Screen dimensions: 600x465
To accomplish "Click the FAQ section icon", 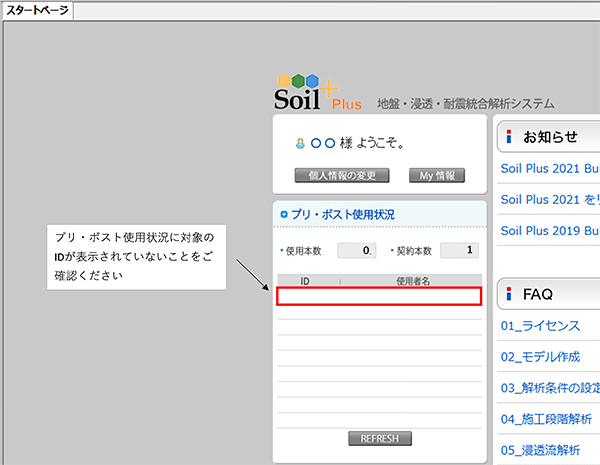I will tap(509, 294).
